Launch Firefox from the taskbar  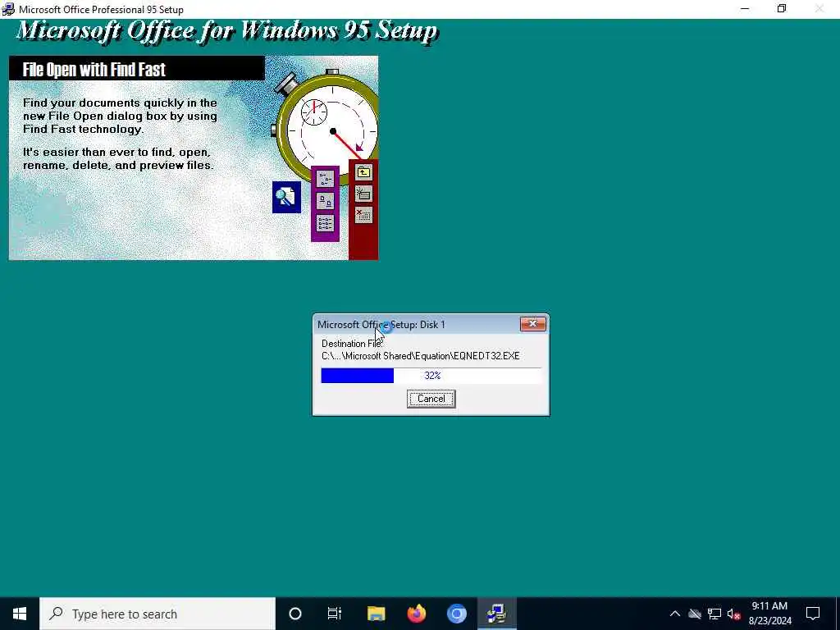(x=416, y=614)
